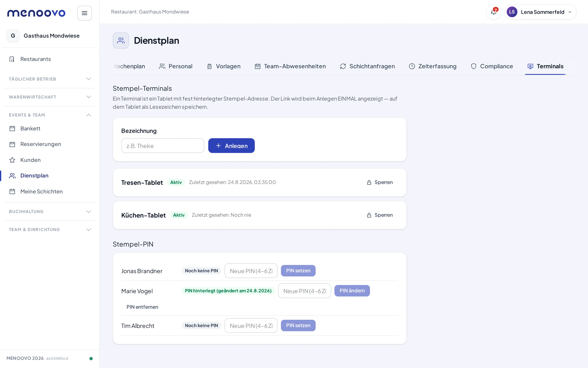Click the Reservierungen calendar icon

pyautogui.click(x=12, y=144)
